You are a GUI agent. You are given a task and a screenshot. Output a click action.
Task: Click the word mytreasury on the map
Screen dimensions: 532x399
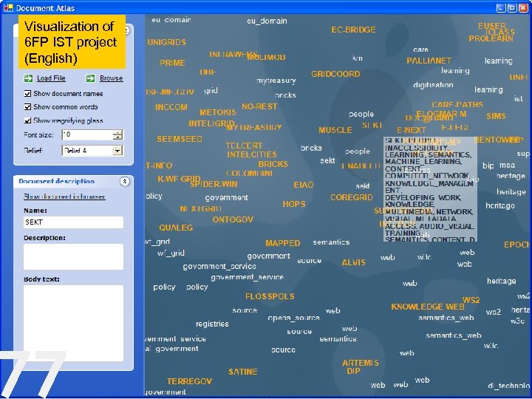tap(276, 81)
